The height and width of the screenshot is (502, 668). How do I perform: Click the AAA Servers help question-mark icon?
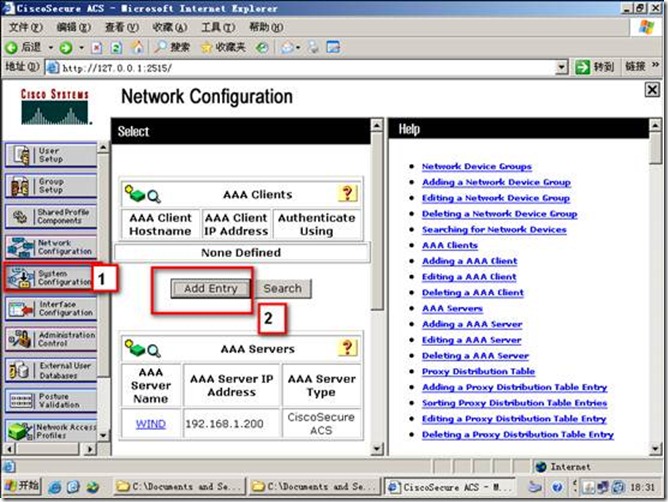click(347, 348)
